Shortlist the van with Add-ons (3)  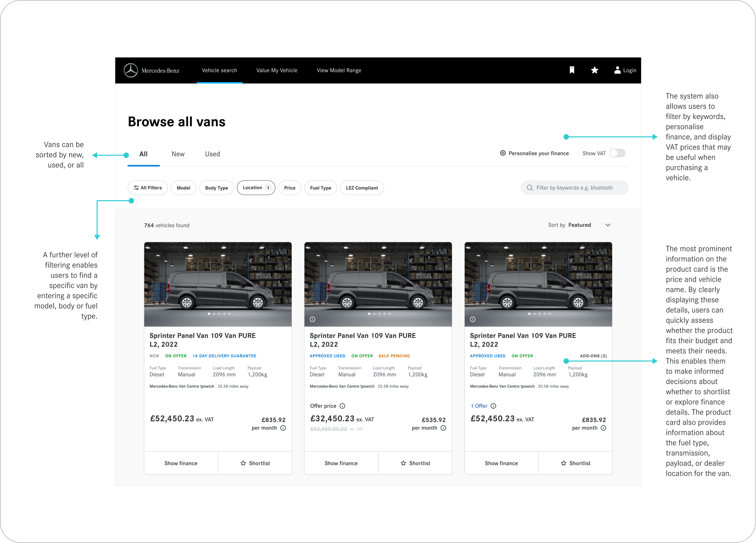coord(575,463)
